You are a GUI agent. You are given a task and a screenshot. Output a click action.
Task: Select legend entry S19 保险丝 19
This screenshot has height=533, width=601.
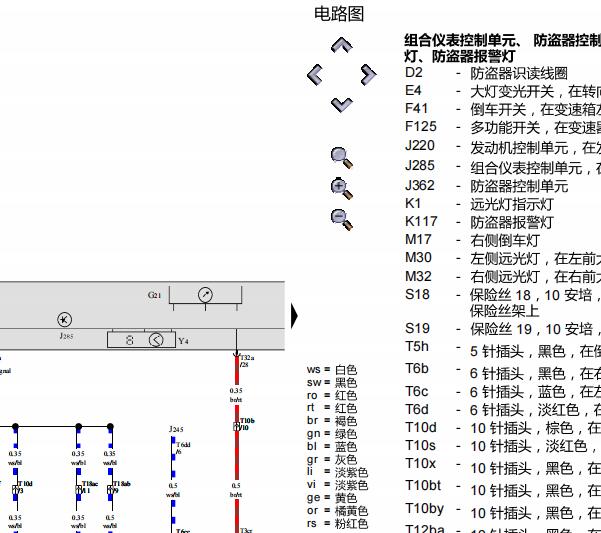[503, 329]
